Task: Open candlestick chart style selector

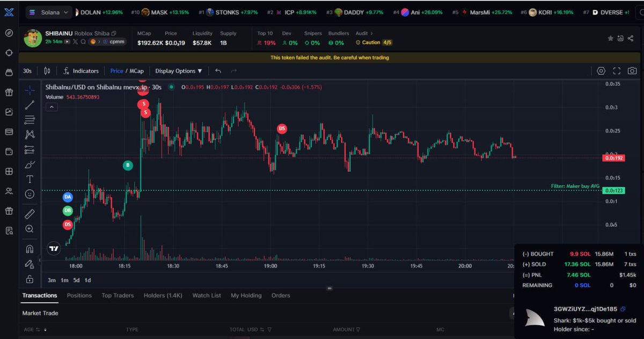Action: pos(47,71)
